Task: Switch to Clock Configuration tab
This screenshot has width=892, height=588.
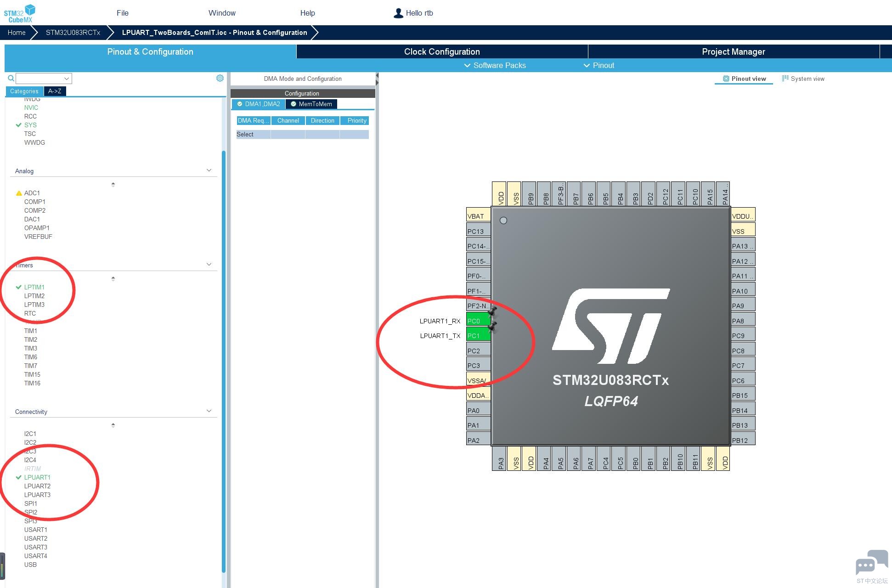Action: pyautogui.click(x=442, y=51)
